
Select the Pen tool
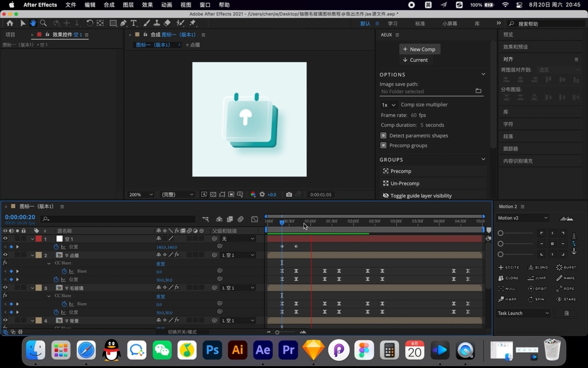pos(123,24)
